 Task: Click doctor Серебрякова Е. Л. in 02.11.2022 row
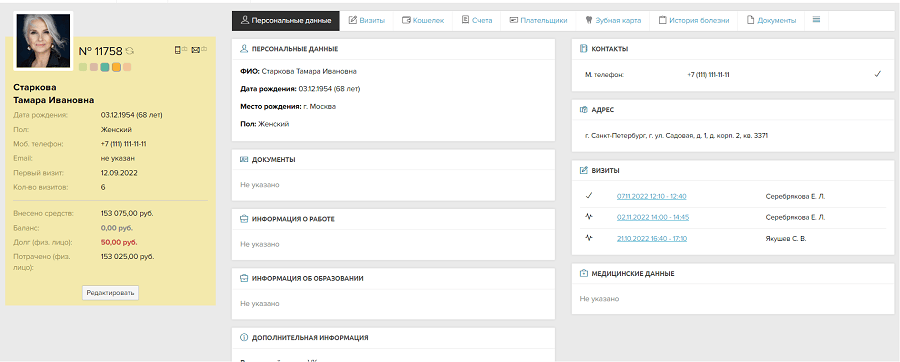pos(795,217)
